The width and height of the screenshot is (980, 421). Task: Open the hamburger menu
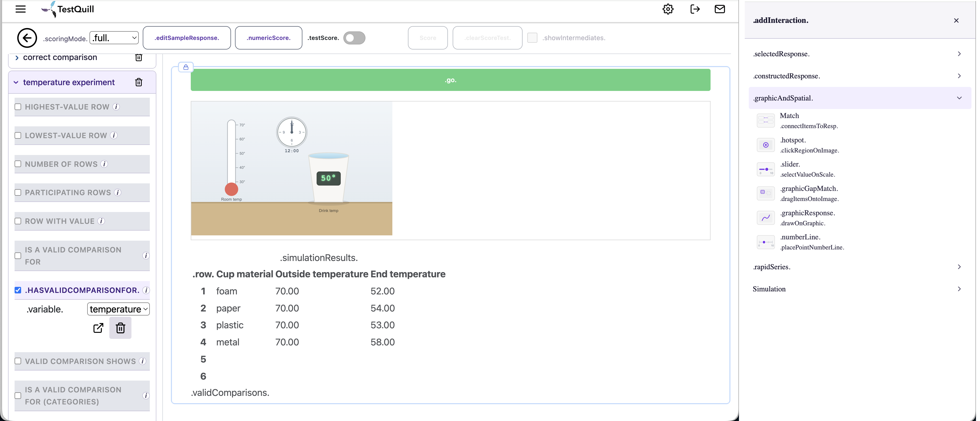[x=21, y=9]
